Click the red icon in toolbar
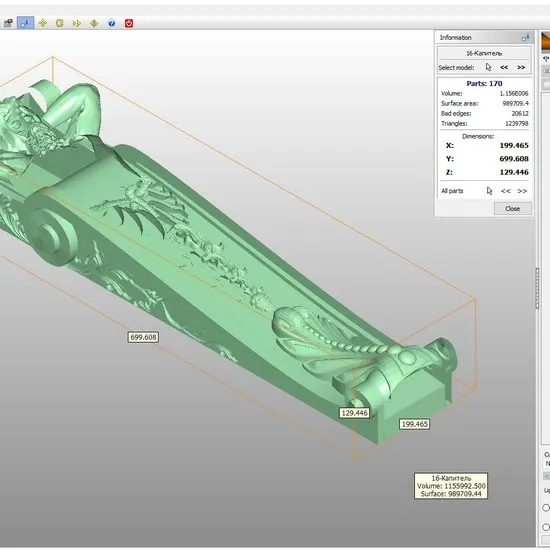The height and width of the screenshot is (550, 550). pos(129,24)
